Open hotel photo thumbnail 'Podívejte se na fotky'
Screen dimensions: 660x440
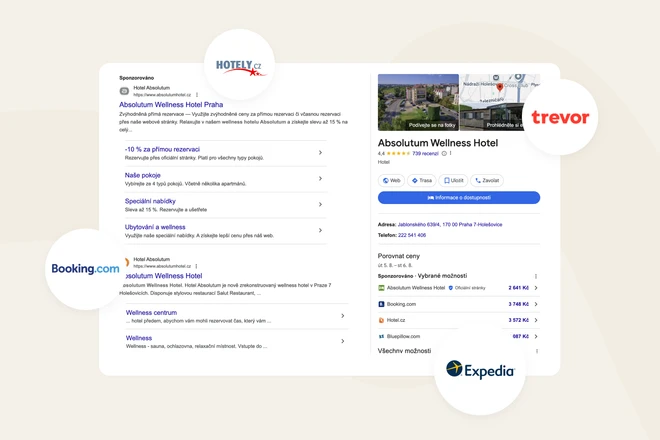tap(418, 102)
